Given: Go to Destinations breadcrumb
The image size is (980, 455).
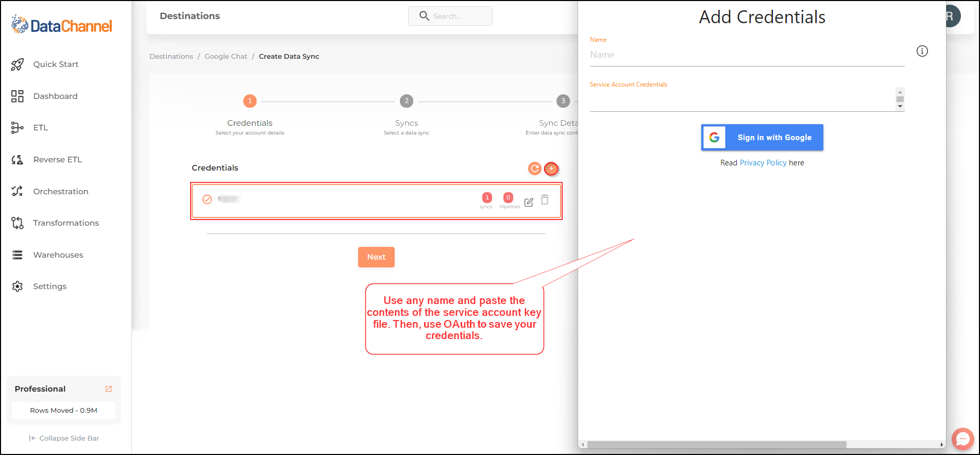Looking at the screenshot, I should pyautogui.click(x=171, y=57).
